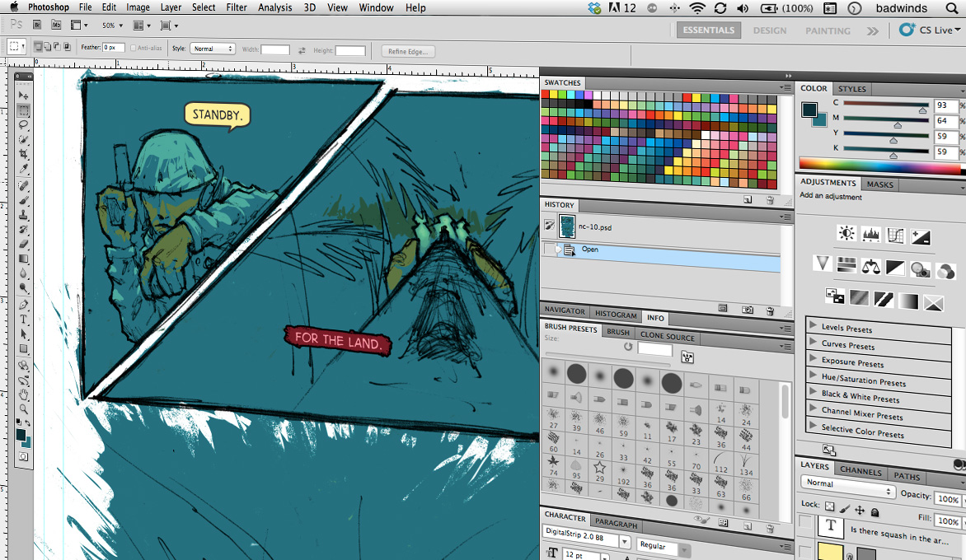Select the Gradient tool
The width and height of the screenshot is (966, 560).
click(x=23, y=259)
